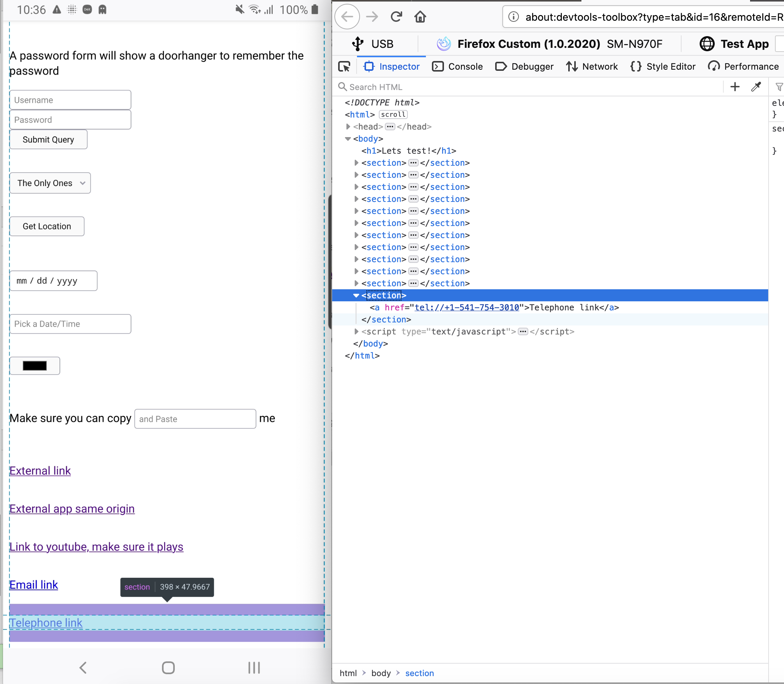The width and height of the screenshot is (784, 684).
Task: Open the Network panel
Action: coord(592,66)
